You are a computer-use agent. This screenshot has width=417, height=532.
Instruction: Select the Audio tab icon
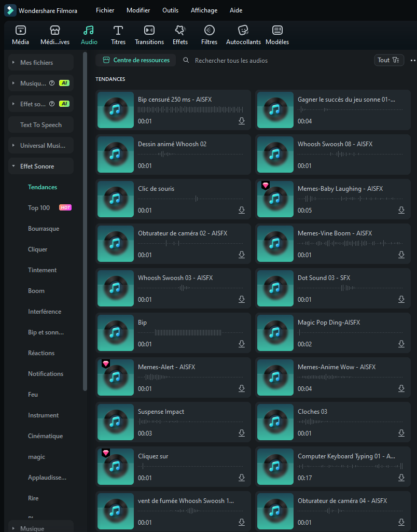point(89,31)
